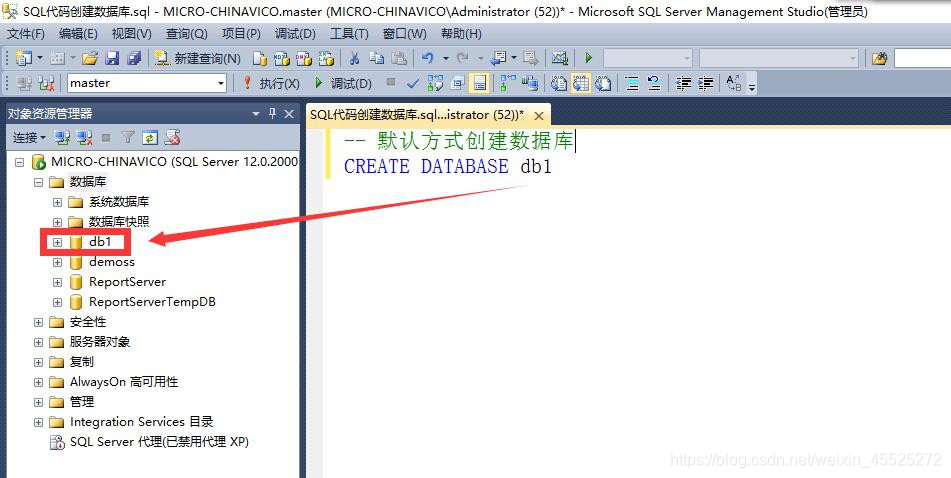Click Comment Out Selected Lines icon
The height and width of the screenshot is (478, 951).
[x=631, y=83]
